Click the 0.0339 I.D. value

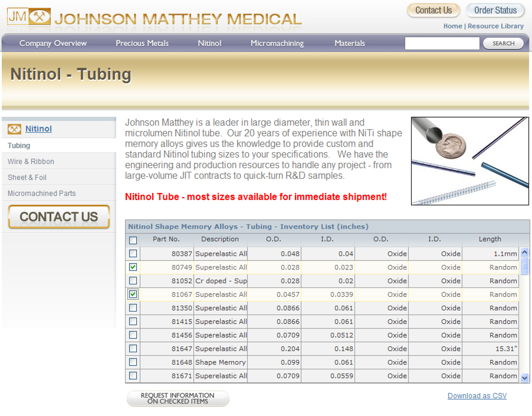[x=342, y=294]
